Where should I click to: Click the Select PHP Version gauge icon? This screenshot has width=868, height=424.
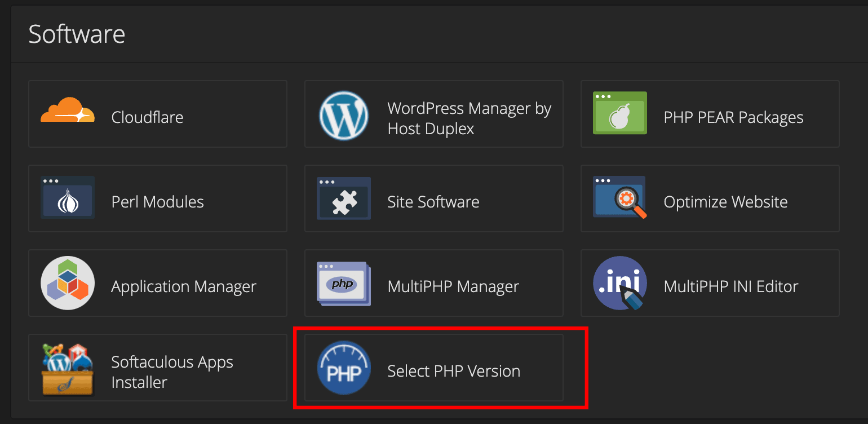(343, 368)
